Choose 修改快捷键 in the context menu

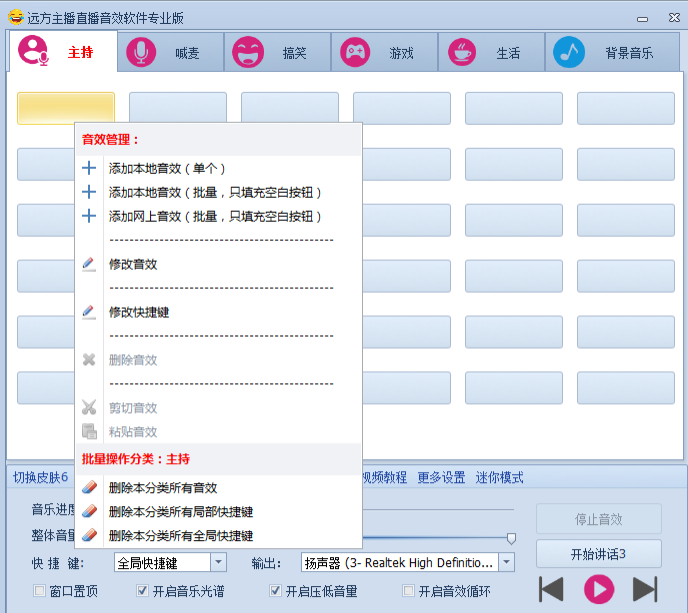pyautogui.click(x=139, y=312)
